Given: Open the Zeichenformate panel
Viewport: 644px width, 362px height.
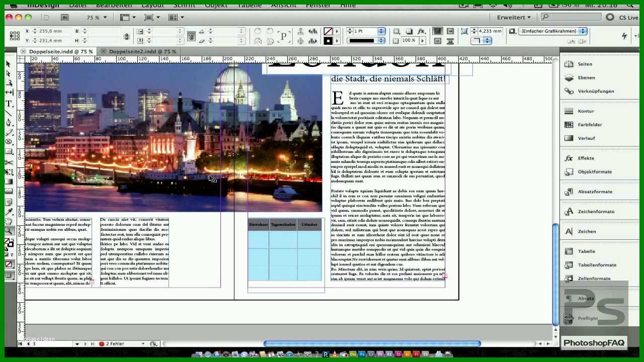Looking at the screenshot, I should [x=596, y=212].
